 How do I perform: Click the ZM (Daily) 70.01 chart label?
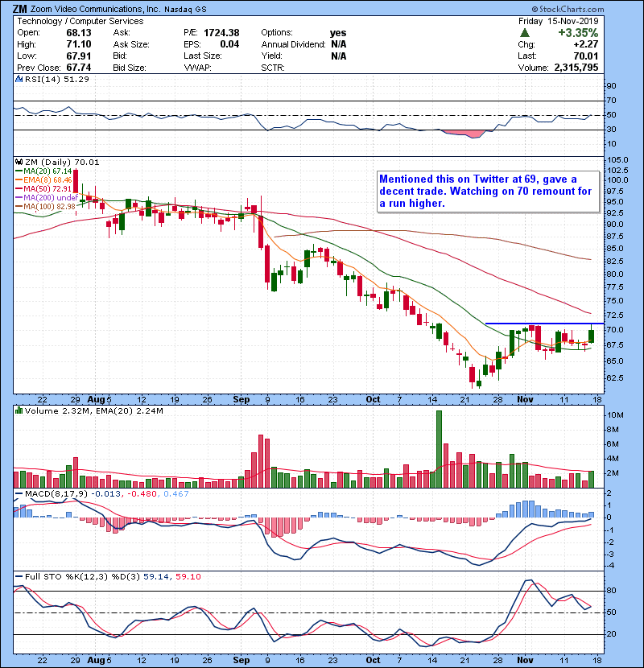coord(62,162)
